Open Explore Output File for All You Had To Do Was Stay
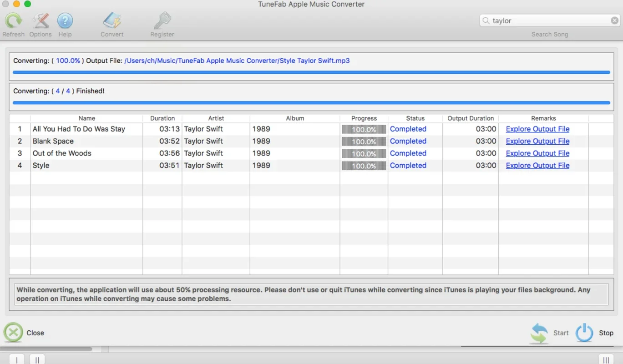 pos(537,129)
